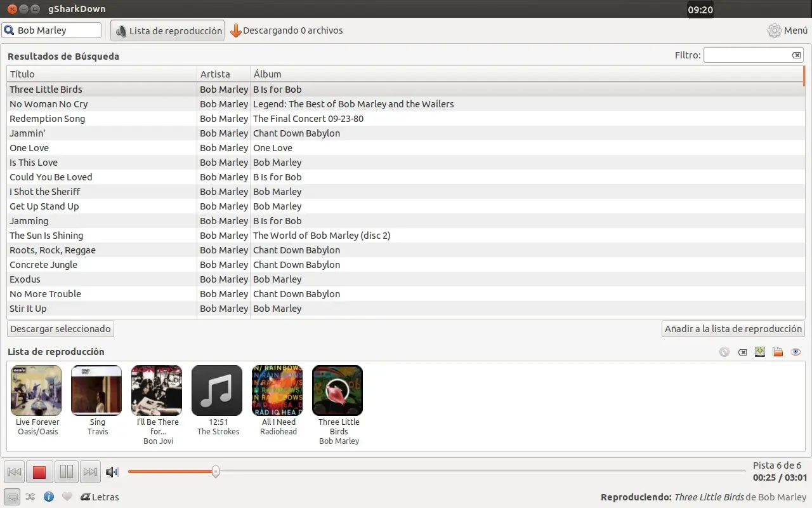Screen dimensions: 812x508
Task: Click the search magnifier icon
Action: pos(10,30)
